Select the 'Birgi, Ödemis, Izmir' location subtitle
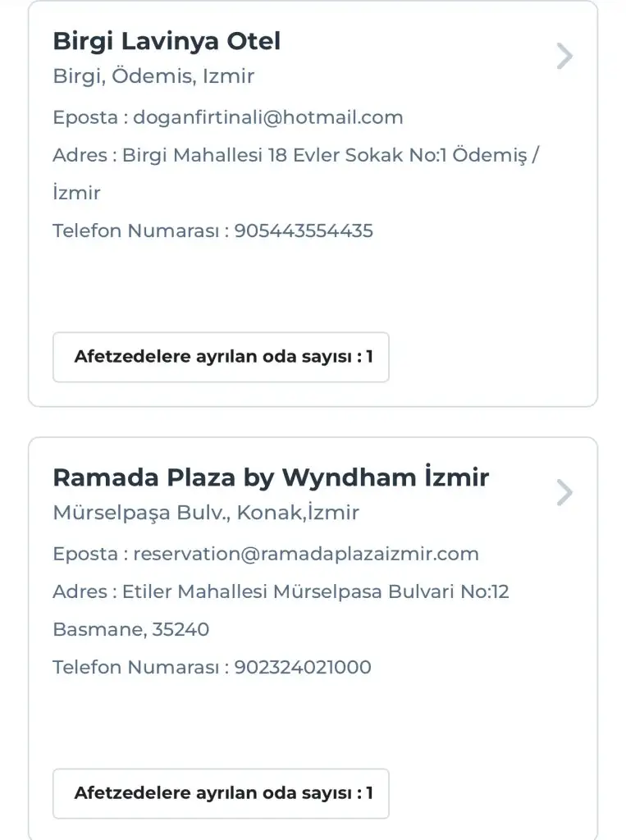Image resolution: width=626 pixels, height=840 pixels. [153, 76]
